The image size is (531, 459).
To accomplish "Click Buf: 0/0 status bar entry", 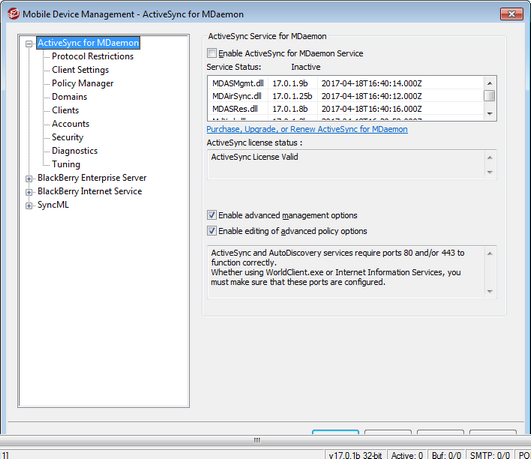I will pyautogui.click(x=446, y=455).
